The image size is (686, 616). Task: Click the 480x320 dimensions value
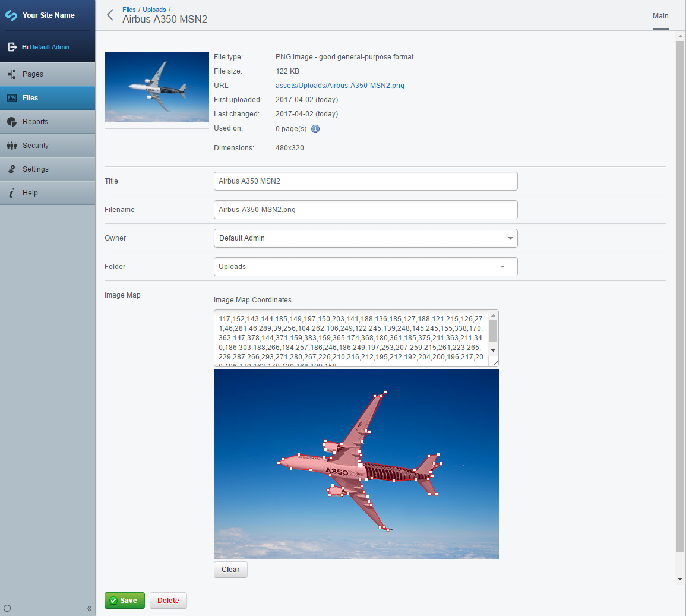coord(290,148)
